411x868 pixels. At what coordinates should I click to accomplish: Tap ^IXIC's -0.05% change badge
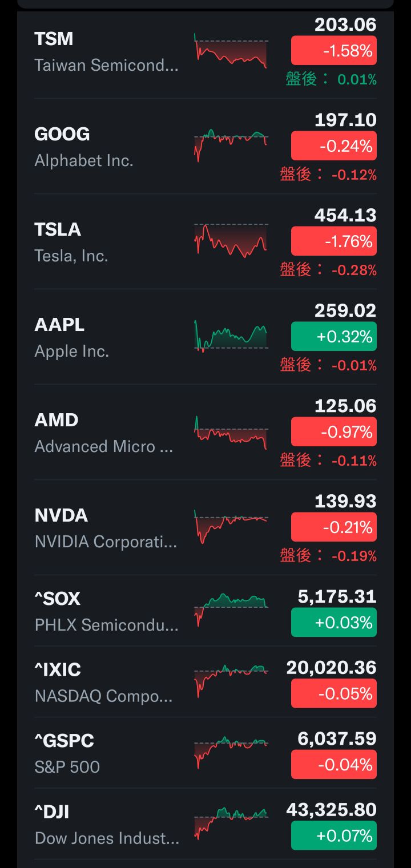tap(334, 694)
